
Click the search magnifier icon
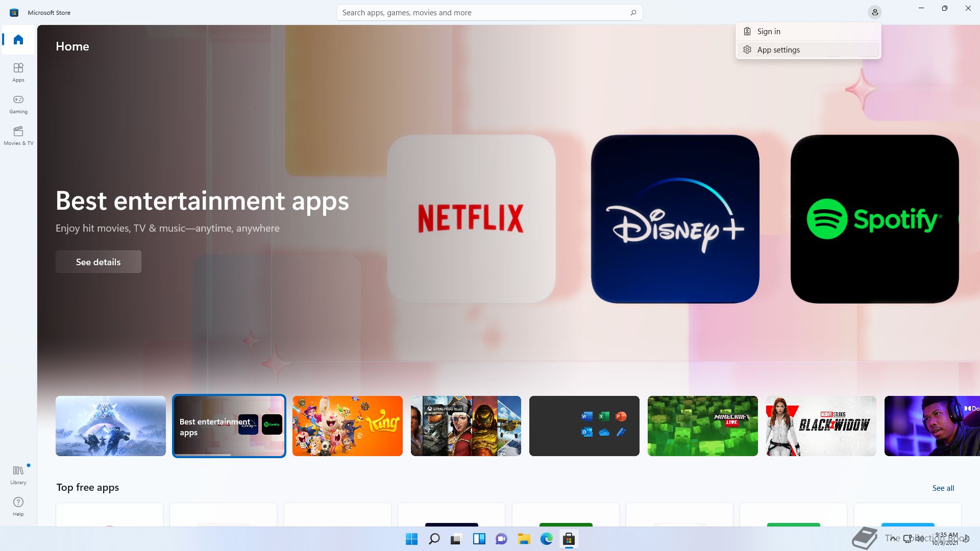point(633,13)
